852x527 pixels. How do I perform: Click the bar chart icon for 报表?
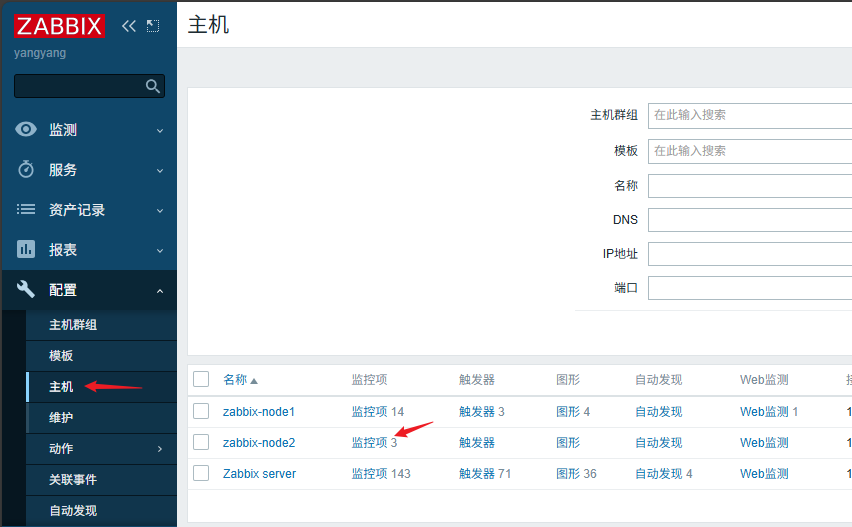[x=26, y=249]
